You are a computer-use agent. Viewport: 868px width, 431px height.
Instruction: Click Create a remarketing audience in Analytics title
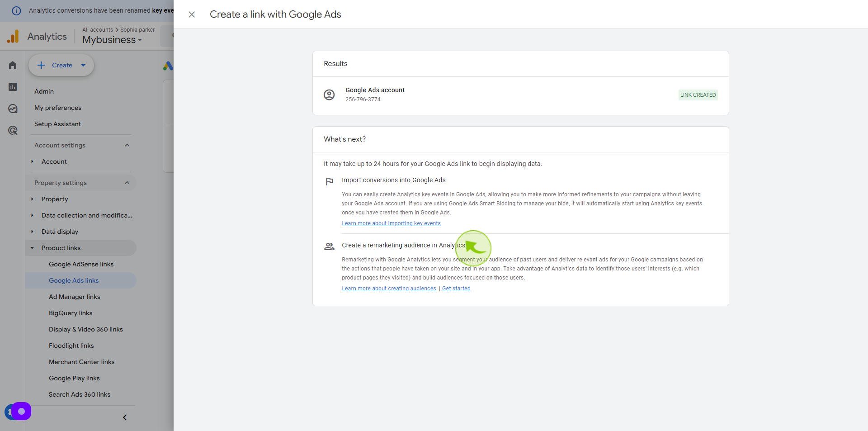pos(403,245)
